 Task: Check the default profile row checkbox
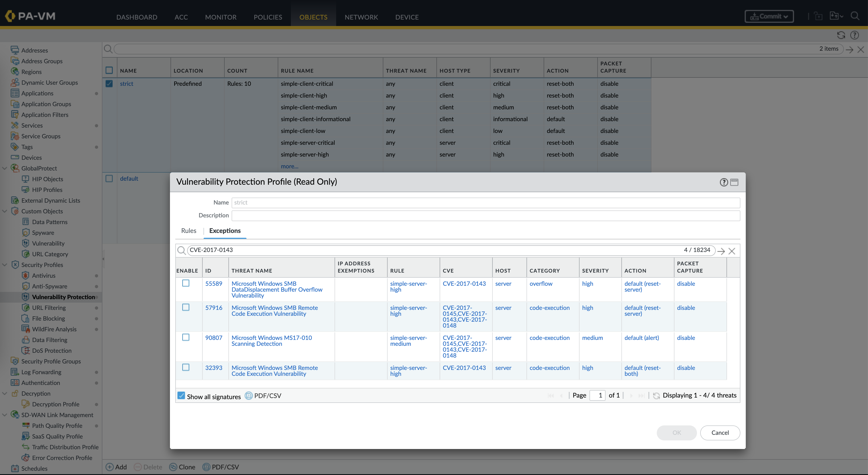tap(109, 179)
